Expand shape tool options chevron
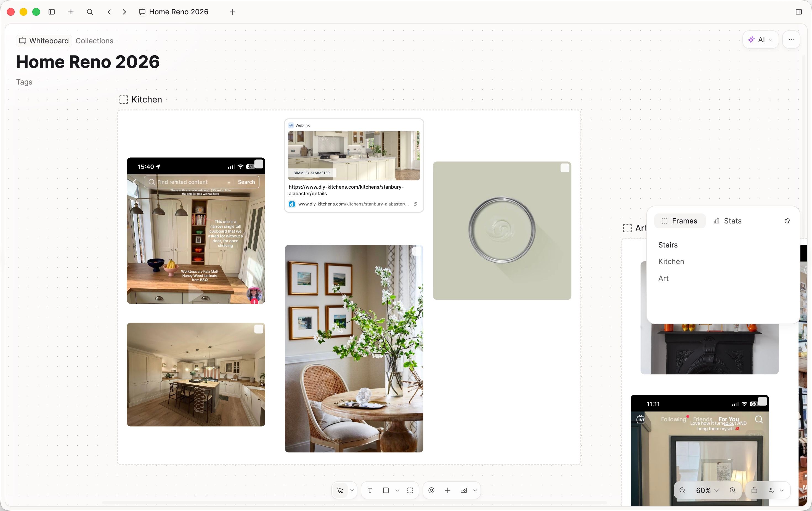 (x=397, y=490)
